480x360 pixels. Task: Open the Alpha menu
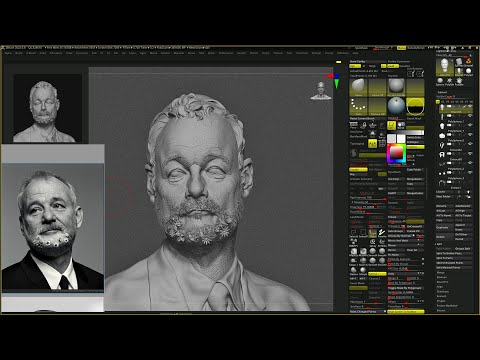pos(8,53)
